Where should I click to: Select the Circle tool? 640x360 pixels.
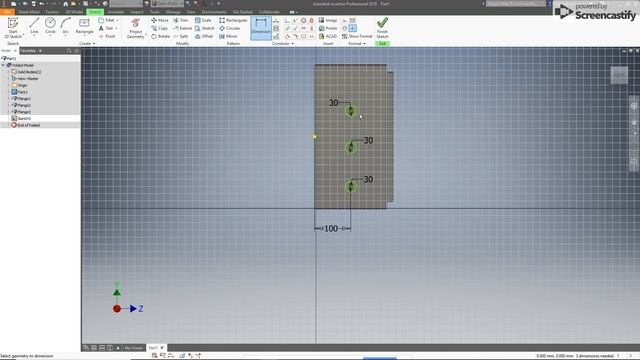point(50,26)
